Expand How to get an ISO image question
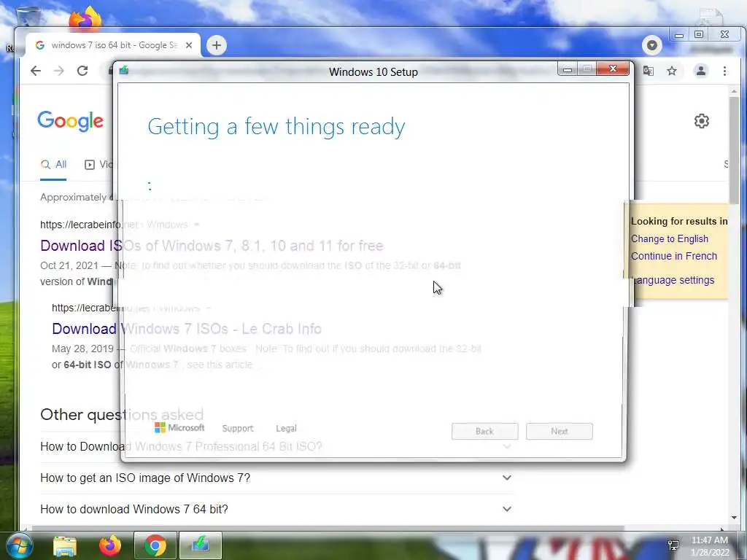This screenshot has width=747, height=560. click(x=276, y=478)
